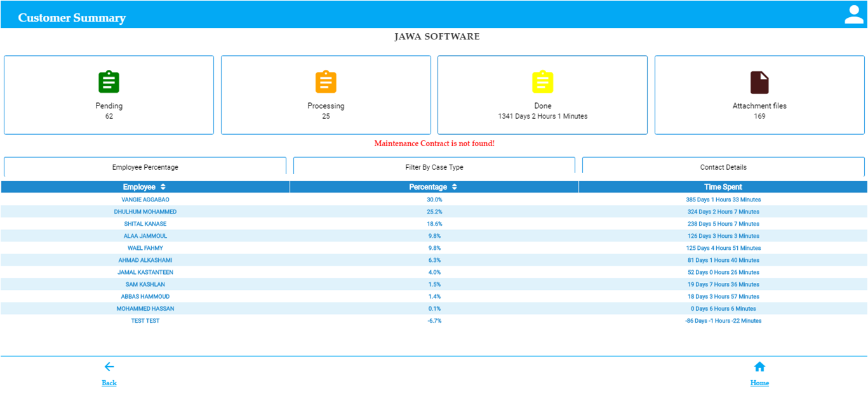The width and height of the screenshot is (868, 396).
Task: Click the Customer Summary title
Action: [x=72, y=18]
